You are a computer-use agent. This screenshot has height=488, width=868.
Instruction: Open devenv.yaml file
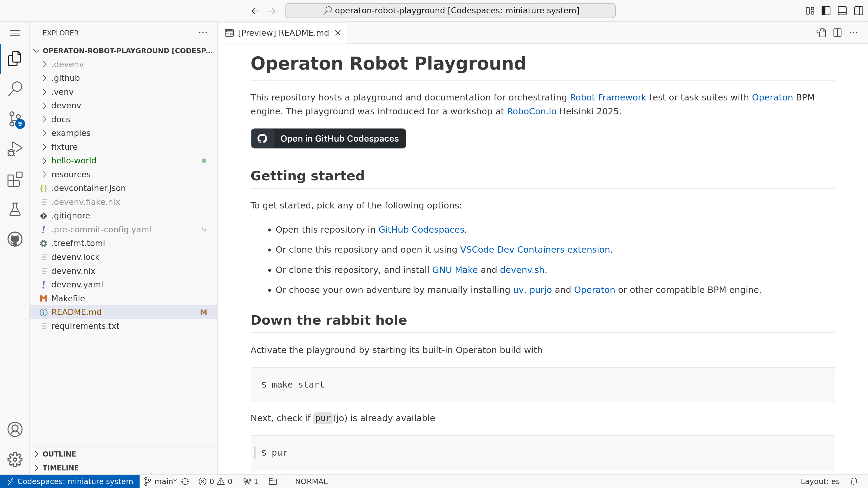click(x=124, y=285)
